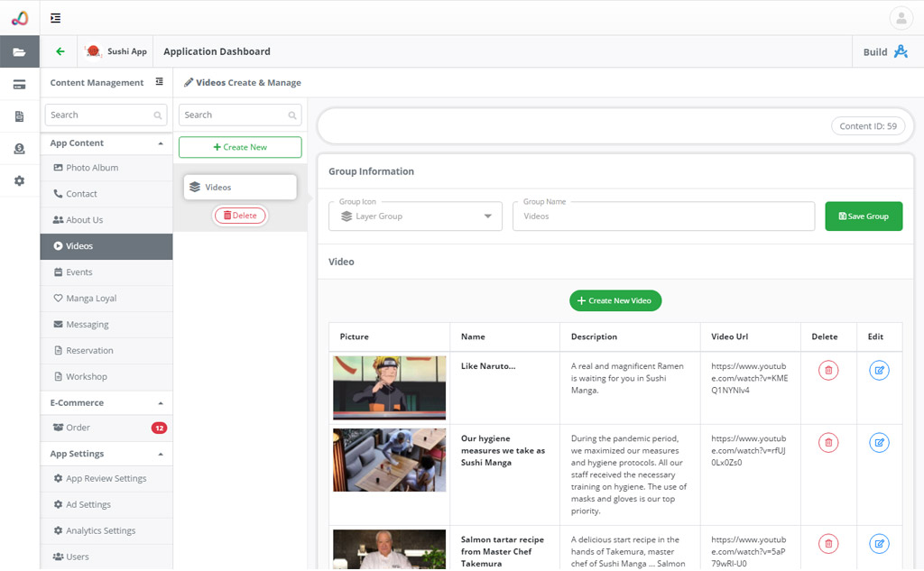This screenshot has width=924, height=571.
Task: Select Videos in the sidebar
Action: 106,246
